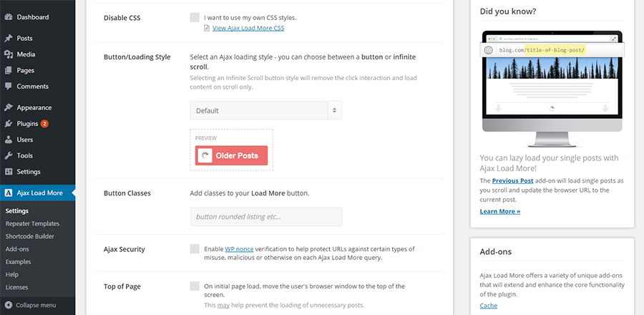Viewport: 644px width, 315px height.
Task: Open the Previous Post add-on link
Action: pyautogui.click(x=512, y=180)
